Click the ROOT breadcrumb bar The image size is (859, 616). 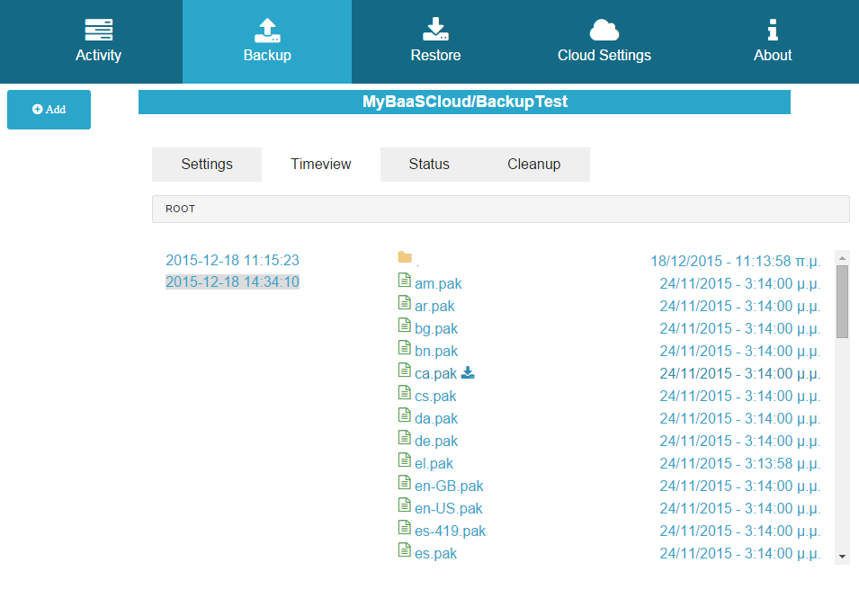point(501,208)
